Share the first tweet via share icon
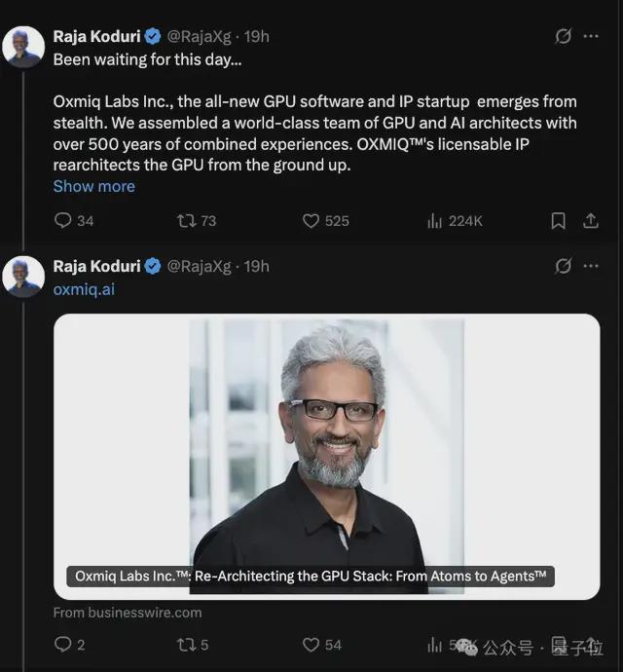Screen dimensions: 623x672 [591, 221]
